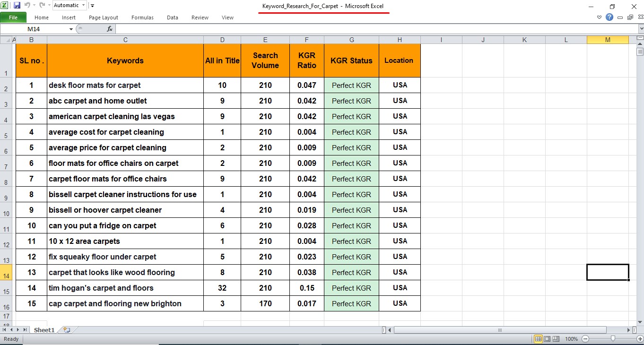Switch to Page Layout view in status bar
This screenshot has height=345, width=644.
(x=547, y=339)
